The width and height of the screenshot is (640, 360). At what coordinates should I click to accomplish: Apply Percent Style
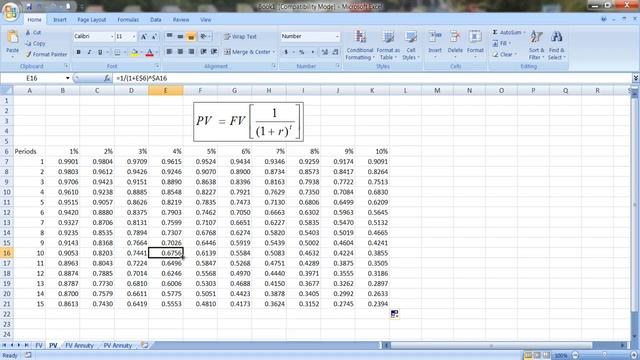[302, 52]
